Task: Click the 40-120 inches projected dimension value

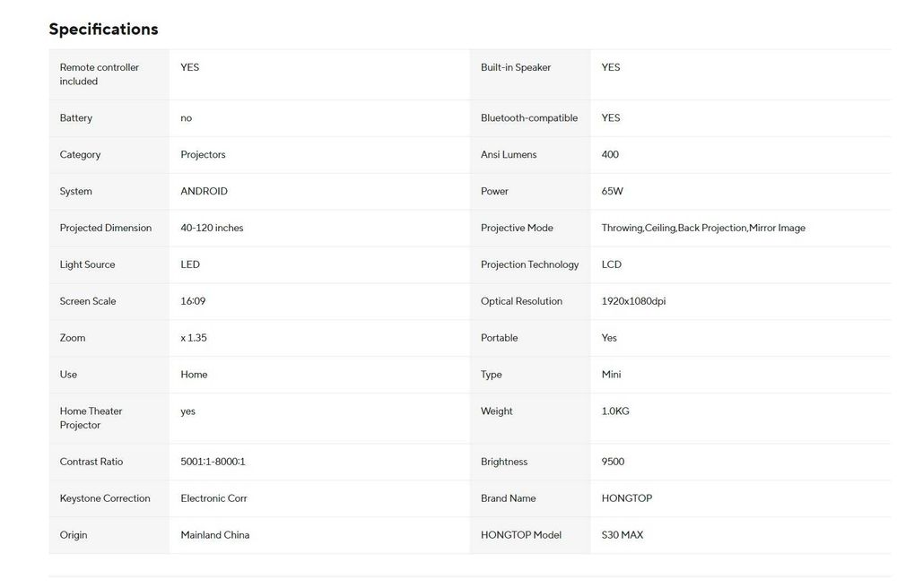Action: pyautogui.click(x=212, y=229)
